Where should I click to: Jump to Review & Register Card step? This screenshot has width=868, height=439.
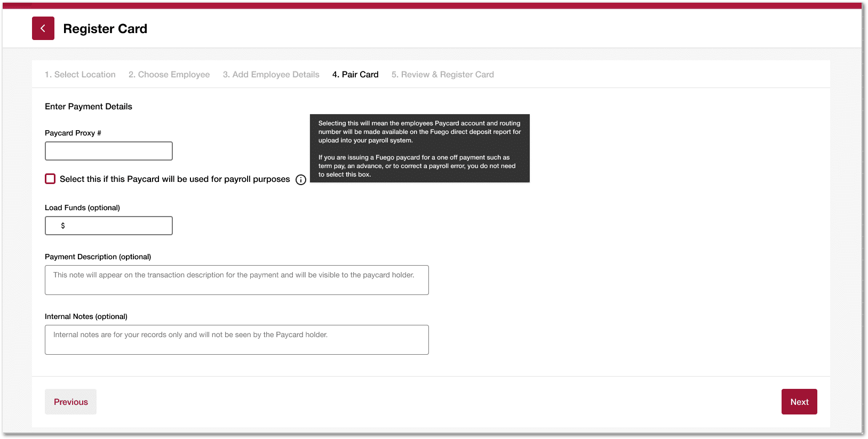coord(443,75)
